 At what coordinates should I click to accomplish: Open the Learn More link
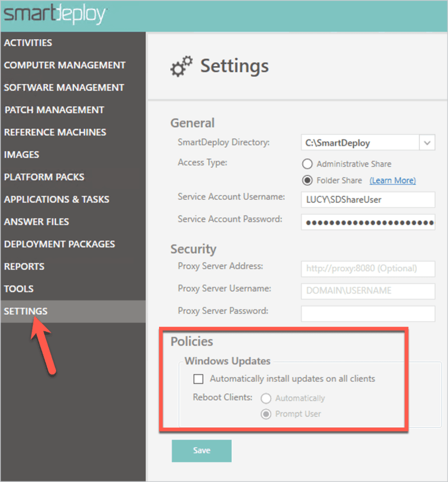(393, 180)
